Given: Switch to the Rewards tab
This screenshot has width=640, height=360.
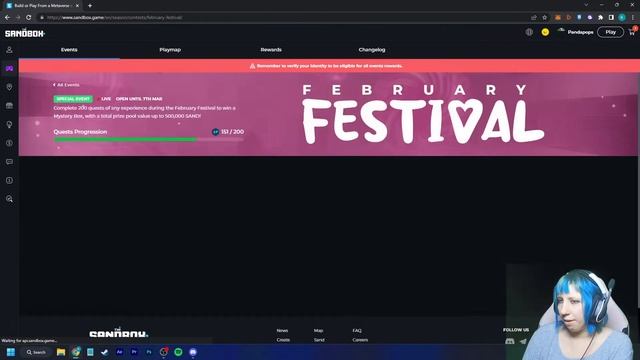Looking at the screenshot, I should (271, 50).
